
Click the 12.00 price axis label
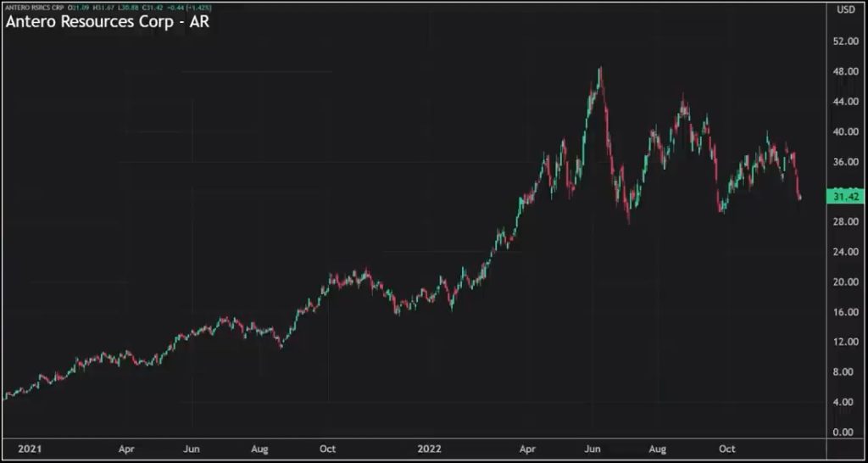pyautogui.click(x=845, y=342)
